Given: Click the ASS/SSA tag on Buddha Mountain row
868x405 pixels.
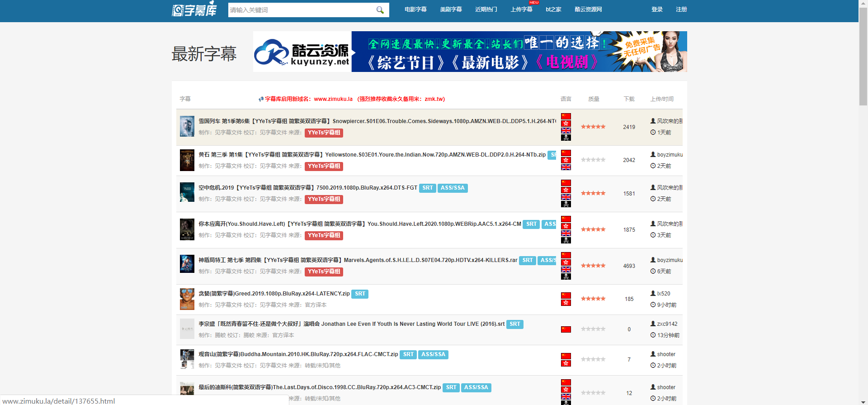Looking at the screenshot, I should click(x=433, y=354).
